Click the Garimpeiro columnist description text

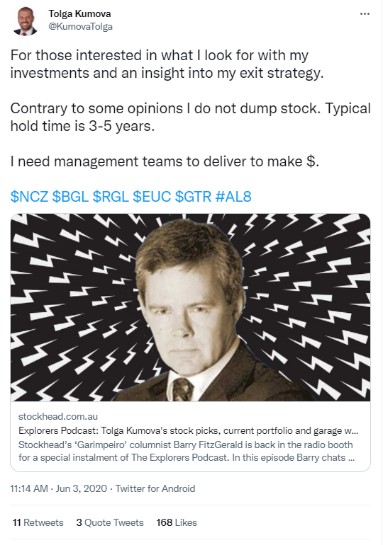pyautogui.click(x=187, y=451)
